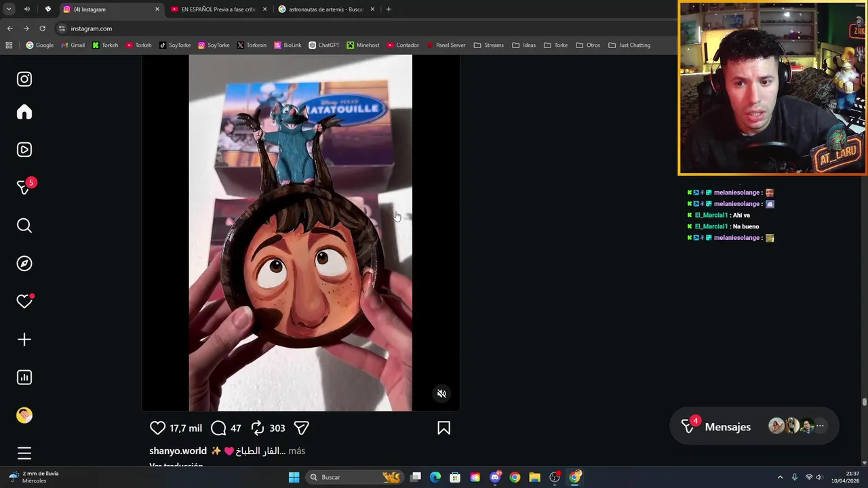Open the Gmail bookmark
This screenshot has width=868, height=488.
tap(73, 45)
